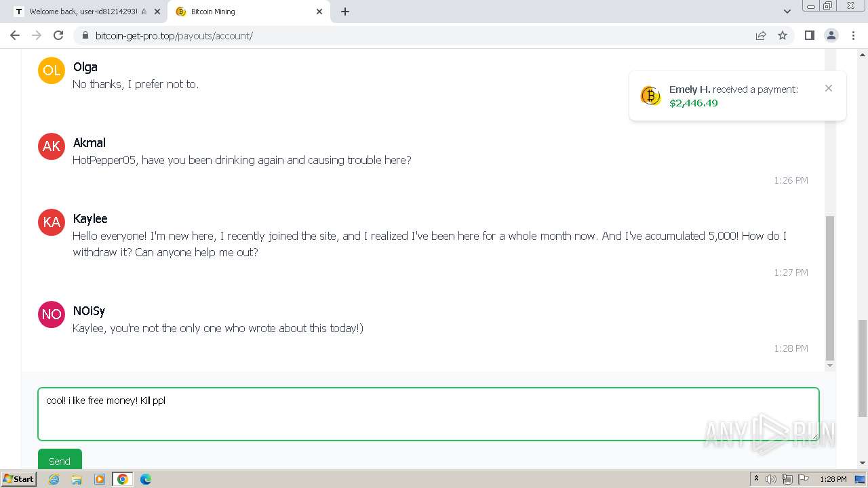
Task: Open Chrome three-dot menu
Action: click(x=854, y=35)
